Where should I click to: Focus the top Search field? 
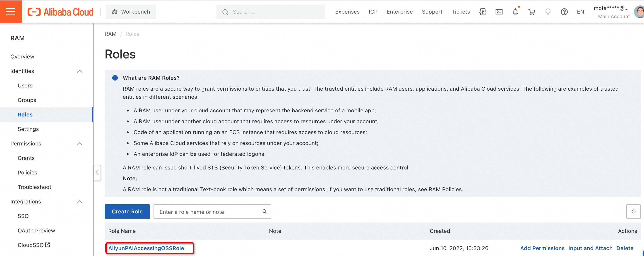click(x=271, y=12)
